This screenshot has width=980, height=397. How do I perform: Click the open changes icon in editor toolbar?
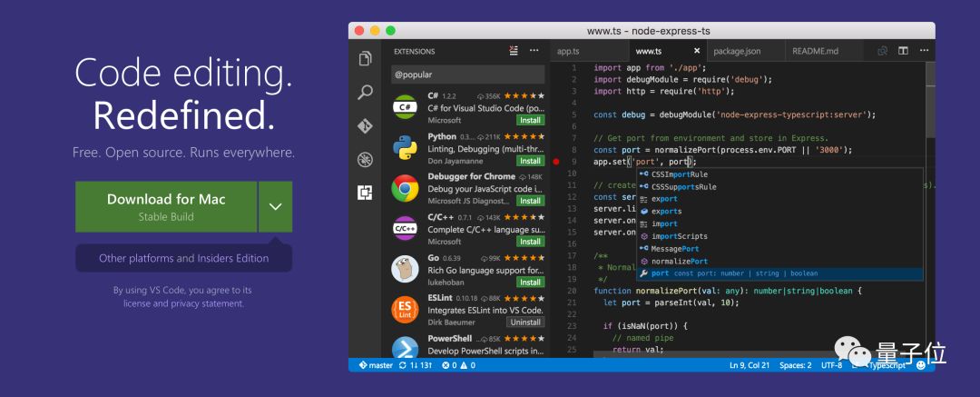point(883,52)
